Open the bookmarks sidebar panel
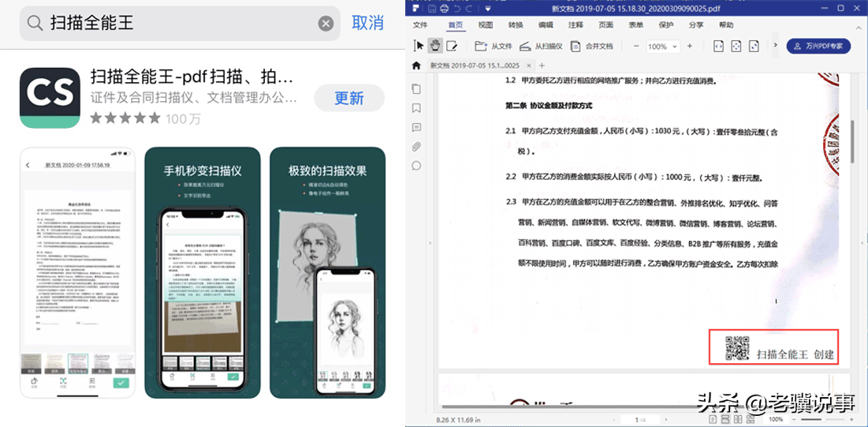The width and height of the screenshot is (868, 427). pyautogui.click(x=416, y=108)
